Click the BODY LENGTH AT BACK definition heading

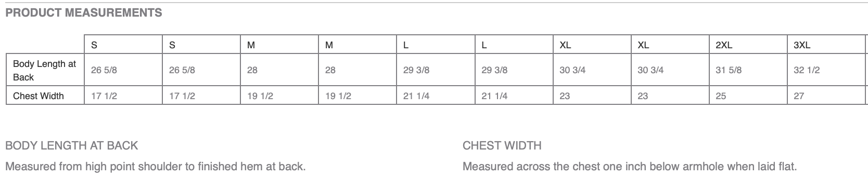72,145
